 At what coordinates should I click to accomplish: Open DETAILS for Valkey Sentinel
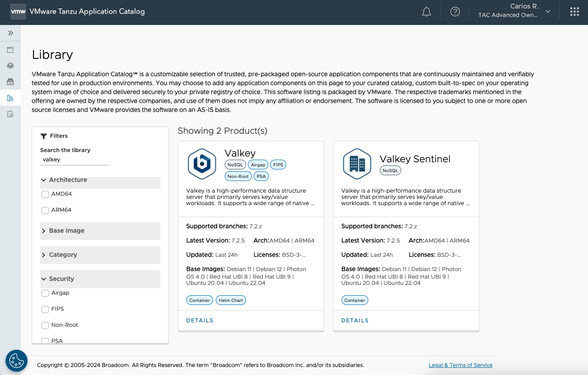pos(355,321)
